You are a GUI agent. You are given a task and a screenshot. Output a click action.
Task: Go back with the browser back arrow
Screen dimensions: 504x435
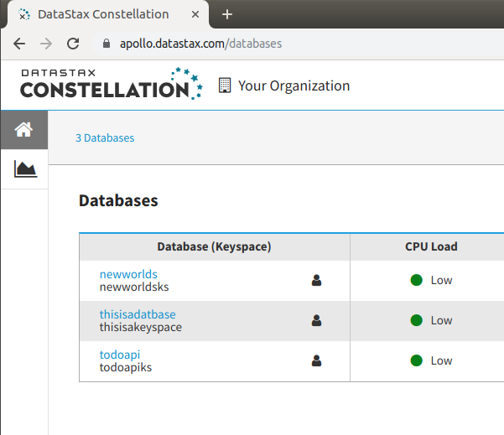[19, 44]
